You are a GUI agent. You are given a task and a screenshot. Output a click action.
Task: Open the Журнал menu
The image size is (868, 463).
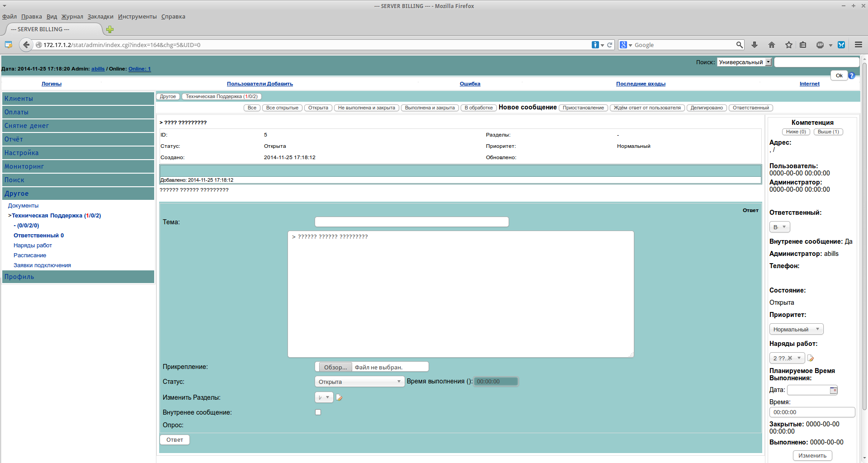(72, 17)
